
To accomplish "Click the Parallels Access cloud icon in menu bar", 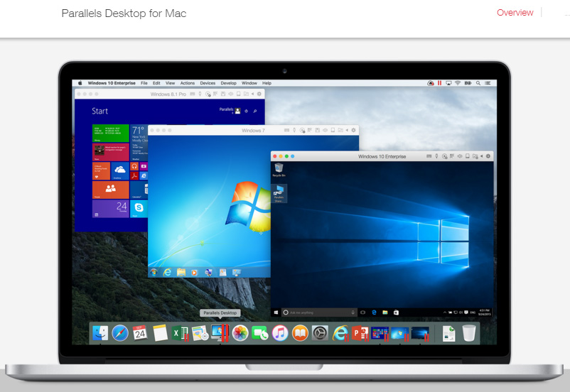I will [431, 83].
